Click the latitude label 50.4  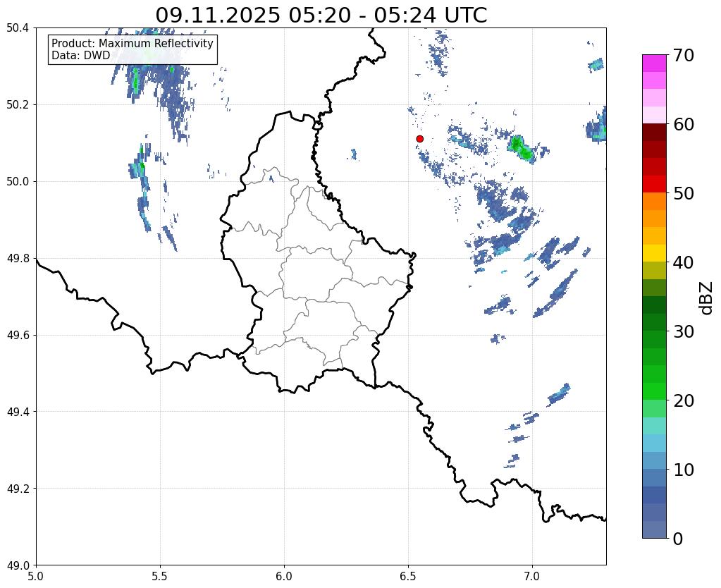pyautogui.click(x=18, y=28)
